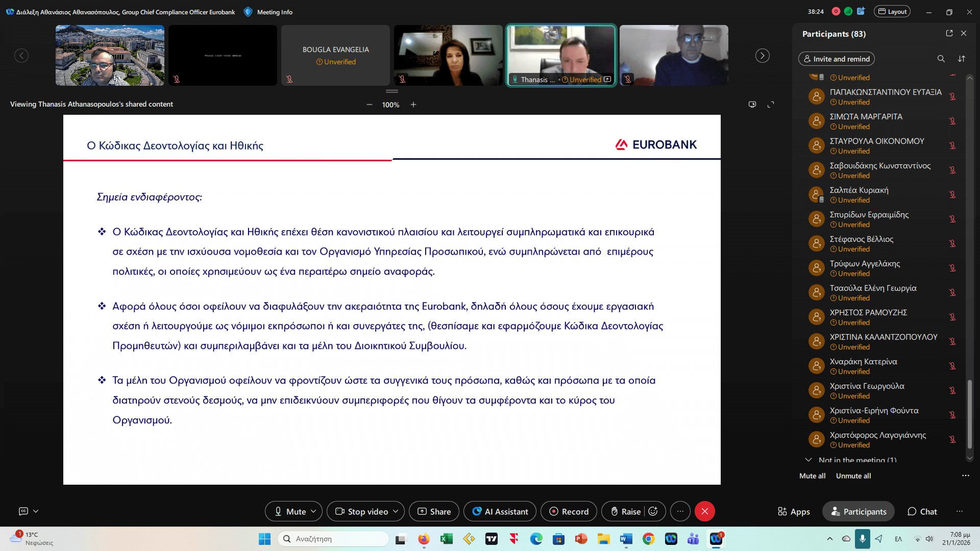Pop out the Participants panel
Image resolution: width=980 pixels, height=551 pixels.
(949, 33)
